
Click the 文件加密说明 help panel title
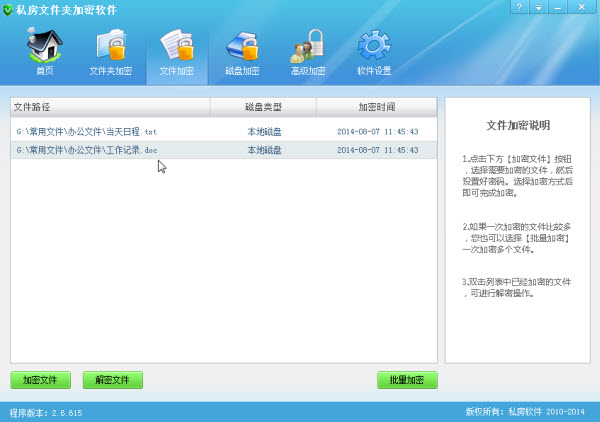(x=517, y=126)
